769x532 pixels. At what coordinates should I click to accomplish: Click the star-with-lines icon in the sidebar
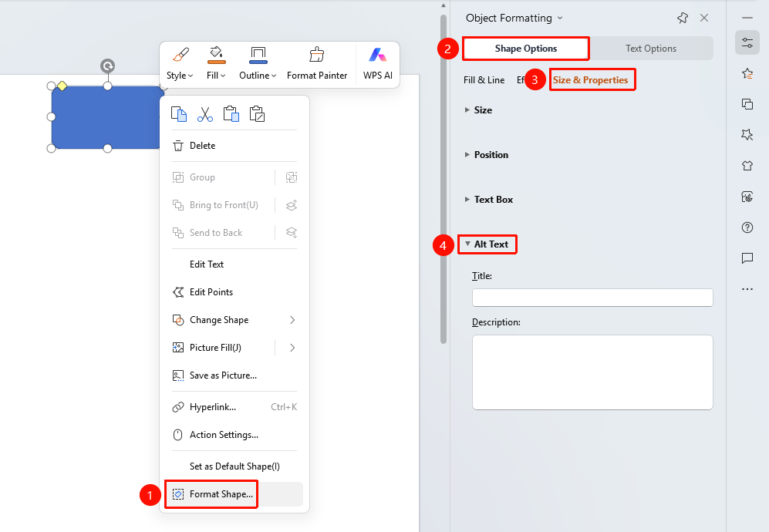coord(747,73)
